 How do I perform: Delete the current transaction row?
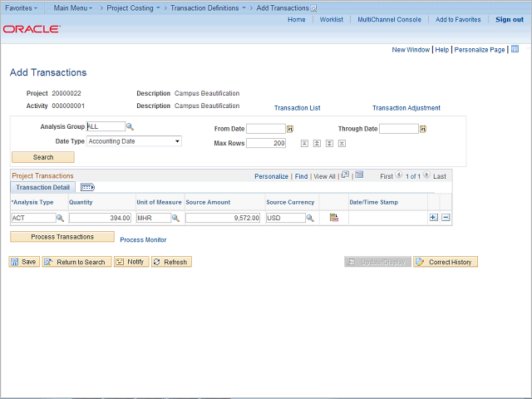(x=446, y=218)
